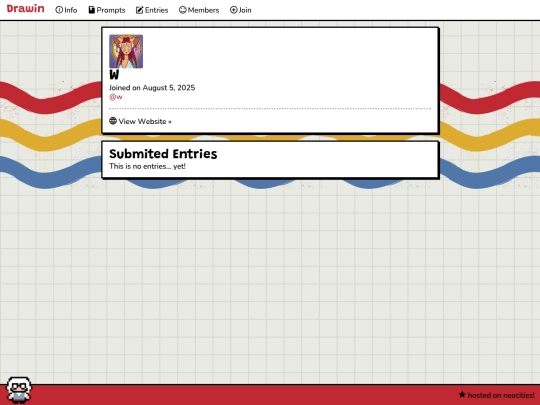Viewport: 540px width, 405px height.
Task: Click the star icon in footer
Action: point(462,394)
